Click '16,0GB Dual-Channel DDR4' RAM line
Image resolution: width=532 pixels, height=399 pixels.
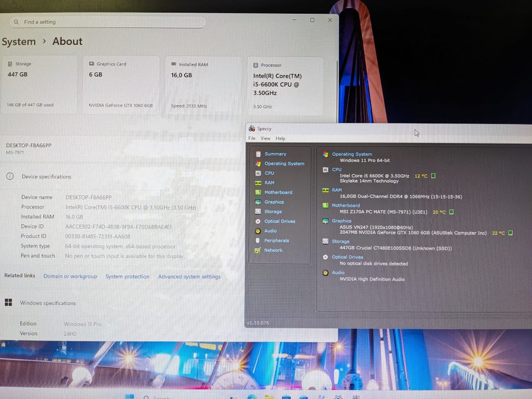coord(401,196)
